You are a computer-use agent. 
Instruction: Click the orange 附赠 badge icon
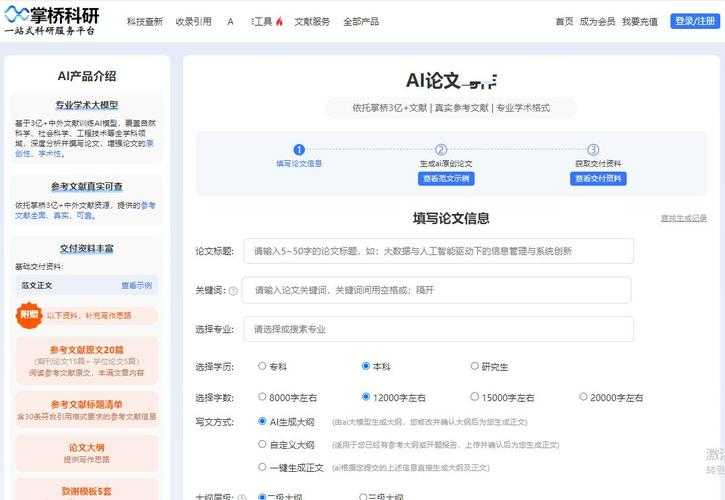tap(29, 315)
